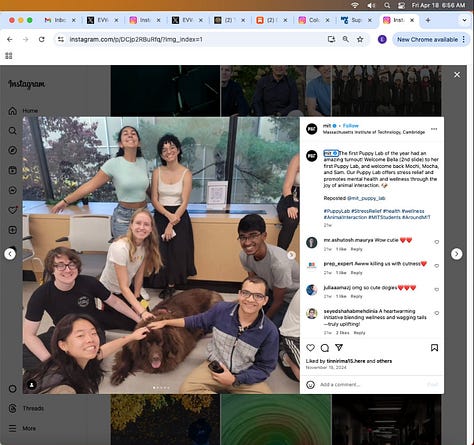
Task: Open Wi-Fi status in macOS menu bar
Action: (355, 5)
